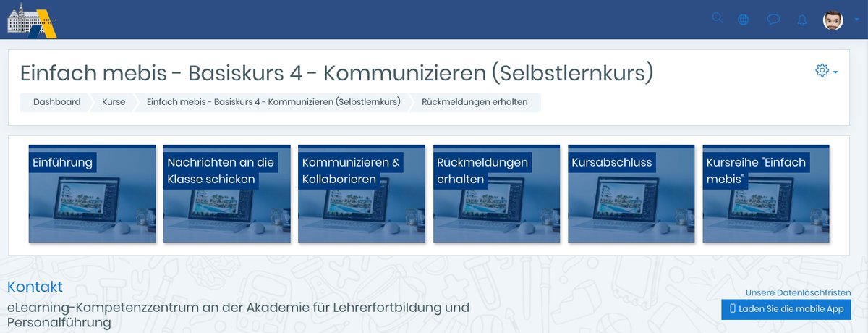
Task: Open the language globe icon
Action: click(743, 20)
